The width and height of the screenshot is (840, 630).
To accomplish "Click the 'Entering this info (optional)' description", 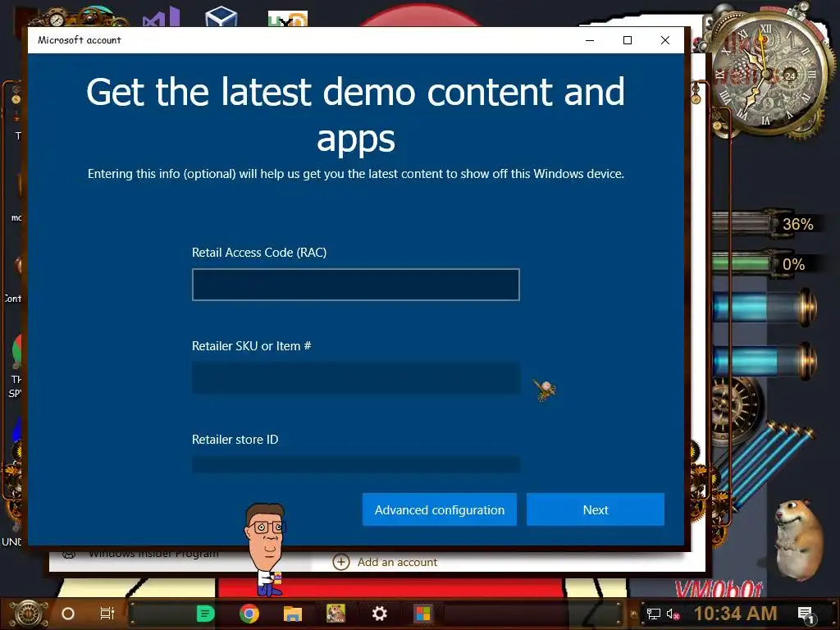I will coord(356,174).
